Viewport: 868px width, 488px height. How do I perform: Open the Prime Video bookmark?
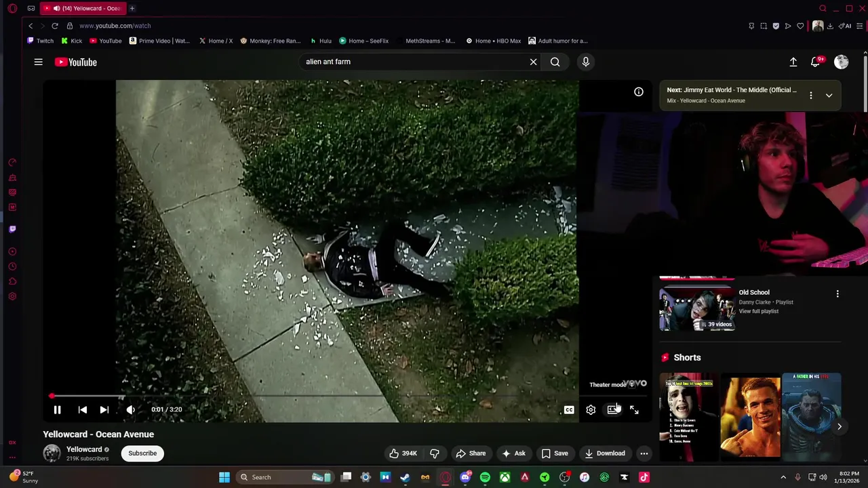[x=159, y=41]
